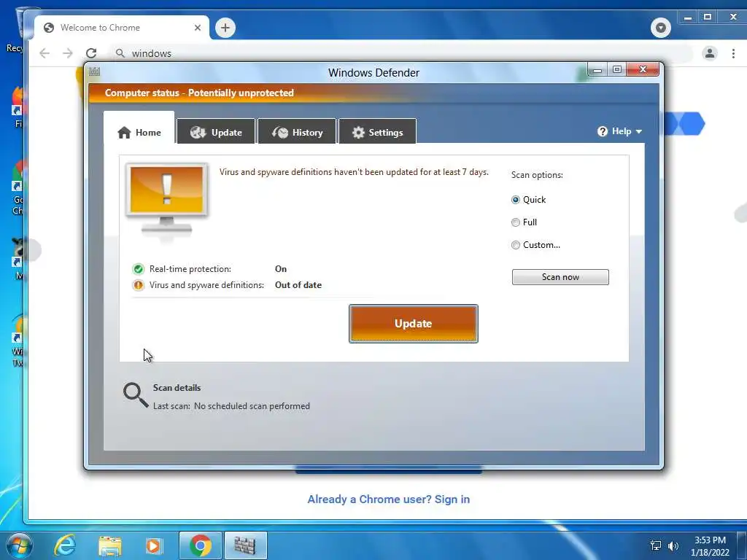Screen dimensions: 747x560
Task: Open the Windows Start menu
Action: (x=19, y=545)
